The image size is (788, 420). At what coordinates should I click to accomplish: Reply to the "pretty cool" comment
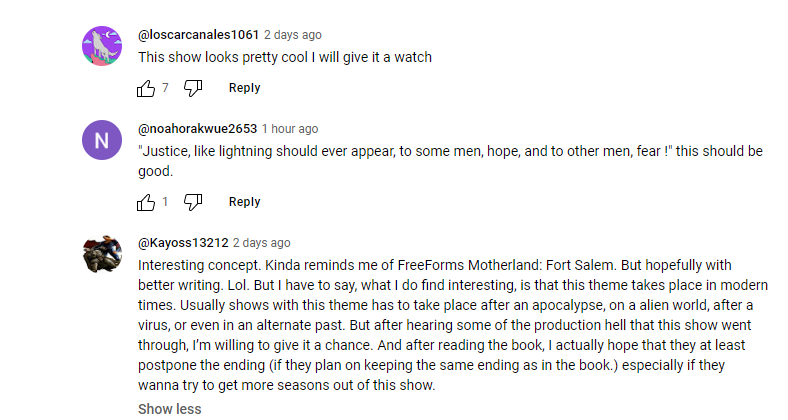pyautogui.click(x=244, y=88)
